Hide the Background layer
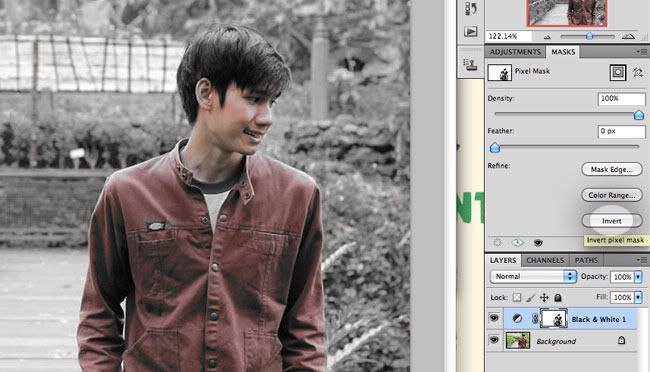This screenshot has height=372, width=650. pos(494,340)
